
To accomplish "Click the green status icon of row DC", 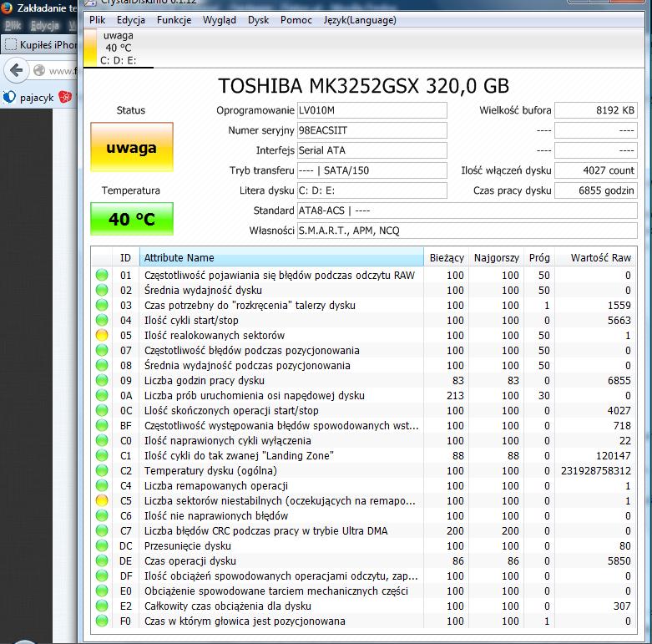I will [102, 545].
